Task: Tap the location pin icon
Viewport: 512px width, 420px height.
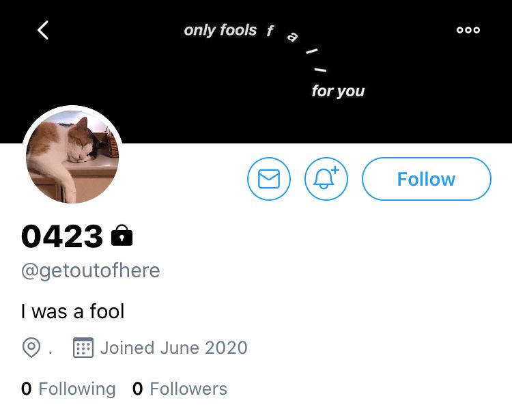Action: pyautogui.click(x=31, y=347)
